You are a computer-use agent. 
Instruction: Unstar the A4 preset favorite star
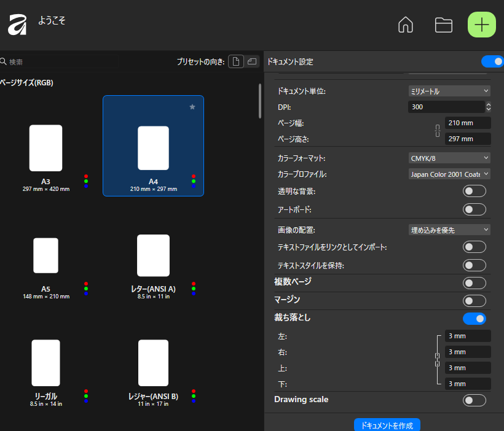[192, 106]
